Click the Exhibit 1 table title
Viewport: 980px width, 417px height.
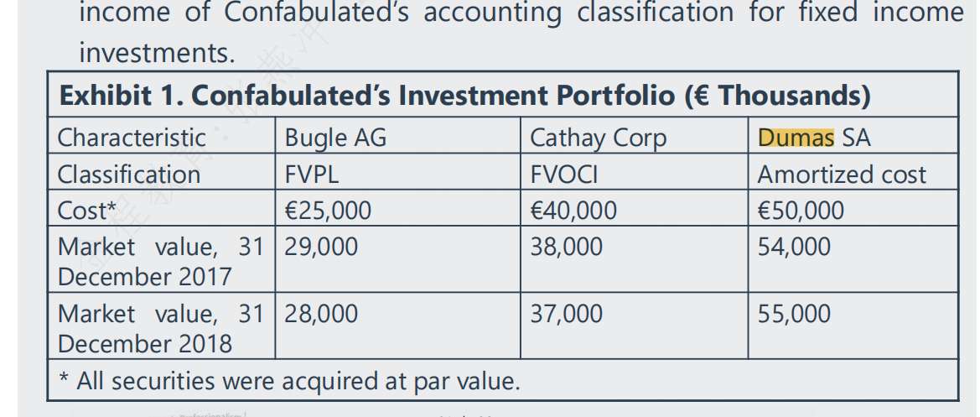[464, 96]
